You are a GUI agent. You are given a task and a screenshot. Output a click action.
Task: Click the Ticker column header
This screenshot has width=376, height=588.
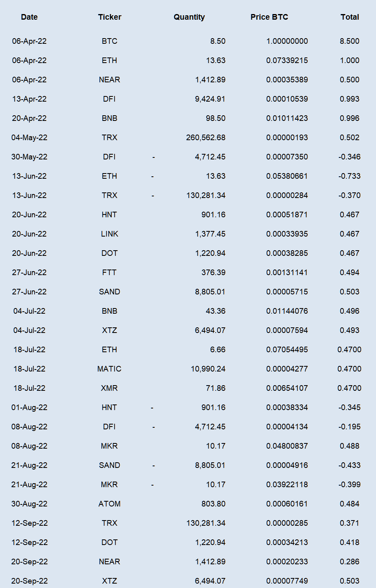click(109, 17)
